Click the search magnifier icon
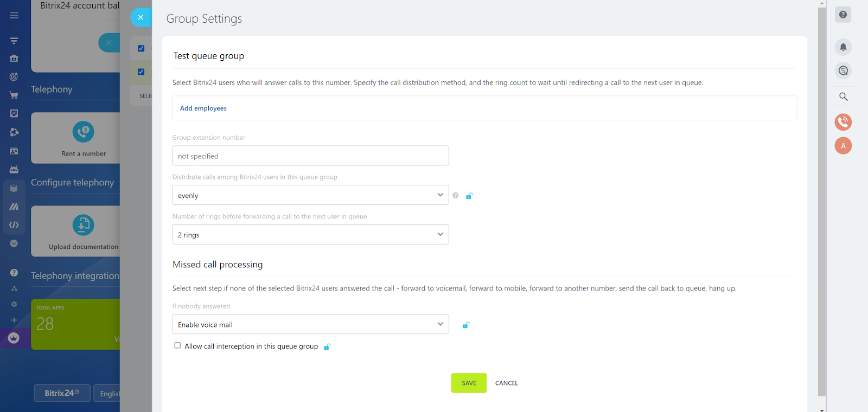The width and height of the screenshot is (868, 412). coord(843,96)
